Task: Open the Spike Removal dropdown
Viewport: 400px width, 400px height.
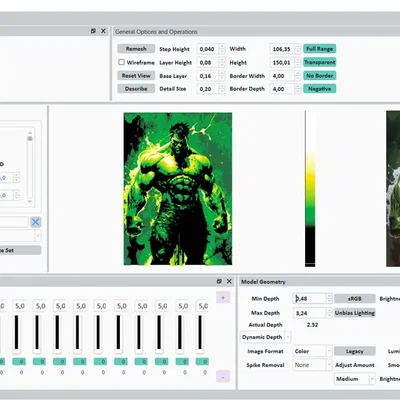Action: 312,365
